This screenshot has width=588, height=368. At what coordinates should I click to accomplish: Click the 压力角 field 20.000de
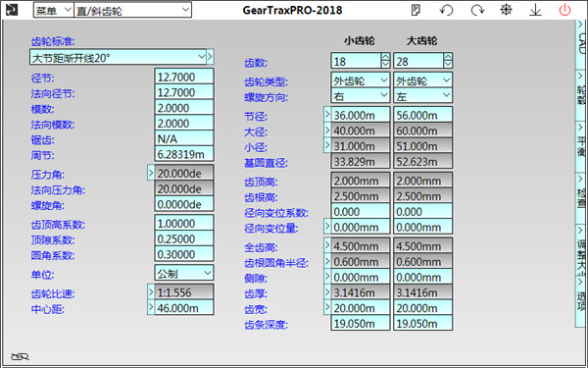184,173
